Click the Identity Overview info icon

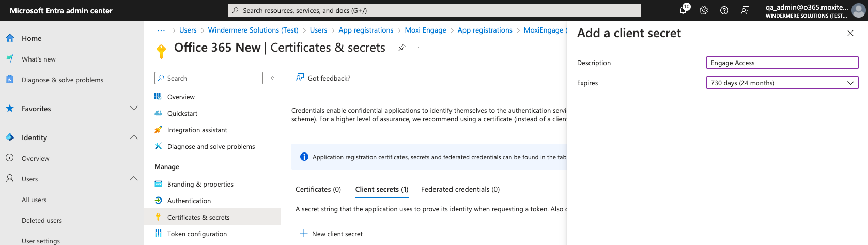[10, 158]
